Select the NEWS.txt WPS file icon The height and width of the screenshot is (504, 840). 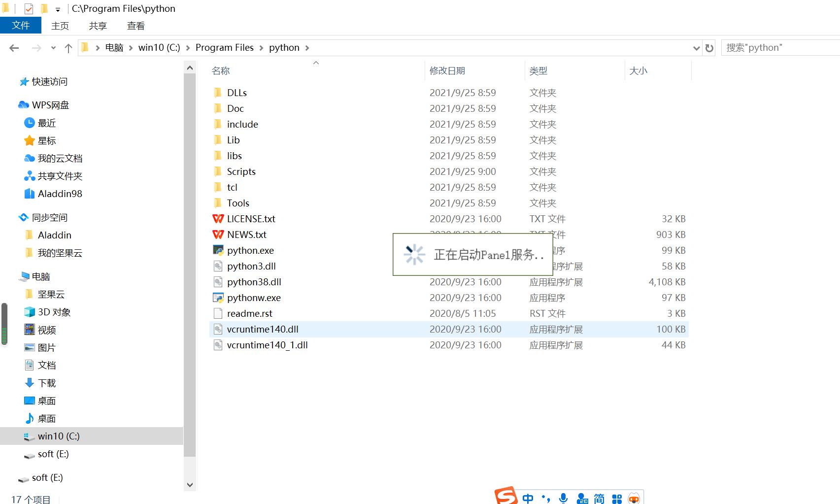[218, 235]
